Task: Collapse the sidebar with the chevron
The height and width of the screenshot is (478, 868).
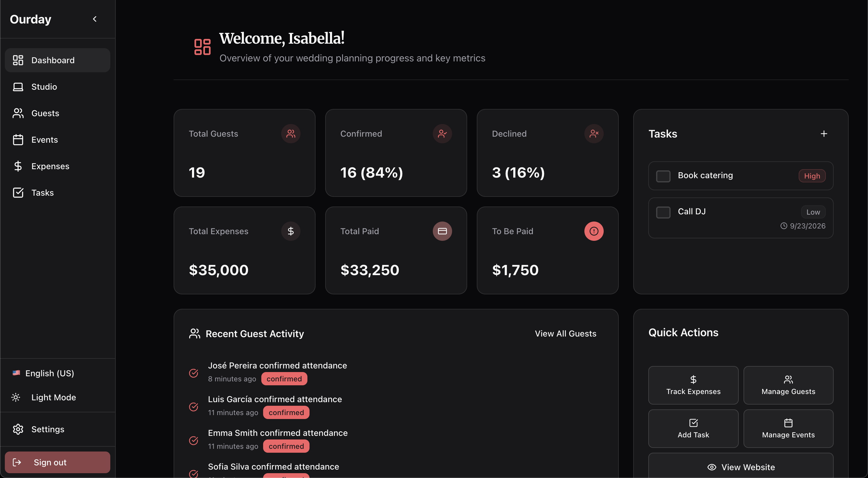Action: [95, 19]
